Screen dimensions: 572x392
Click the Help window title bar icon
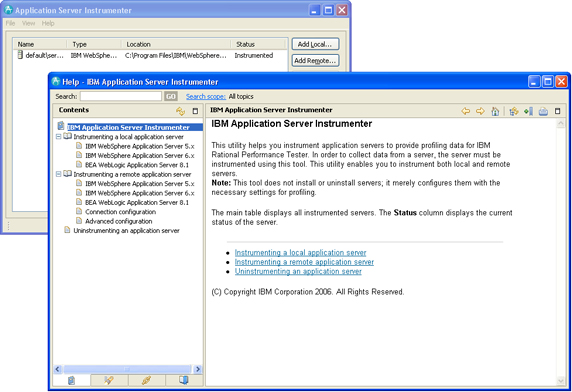56,81
